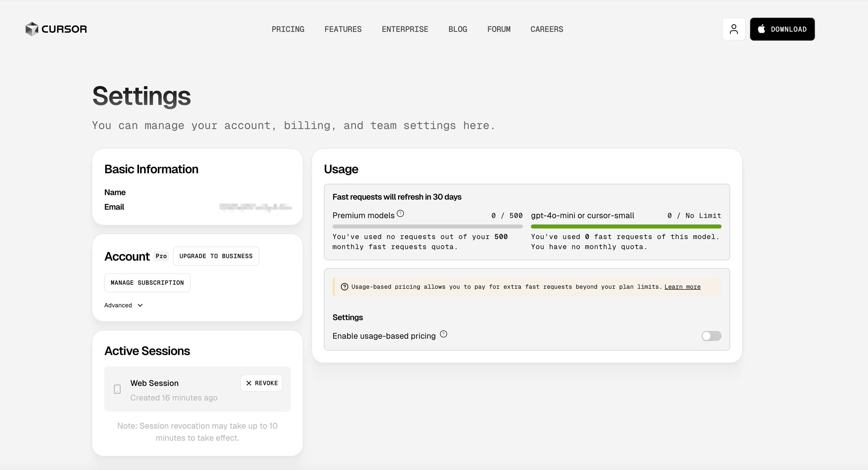Toggle Enable usage-based pricing switch
Screen dimensions: 868x470
(x=711, y=336)
